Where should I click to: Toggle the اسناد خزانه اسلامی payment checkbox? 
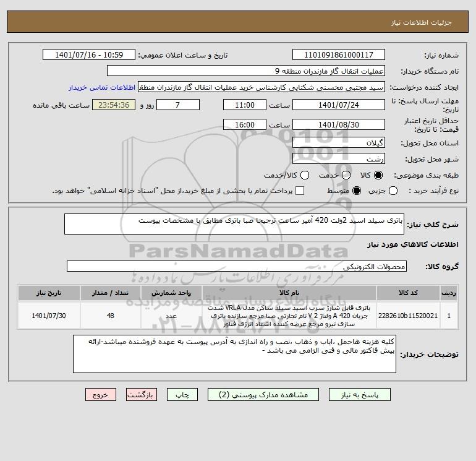click(300, 191)
